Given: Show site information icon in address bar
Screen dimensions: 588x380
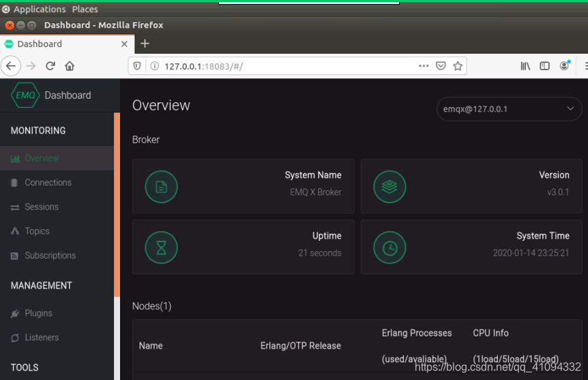Looking at the screenshot, I should pyautogui.click(x=154, y=66).
